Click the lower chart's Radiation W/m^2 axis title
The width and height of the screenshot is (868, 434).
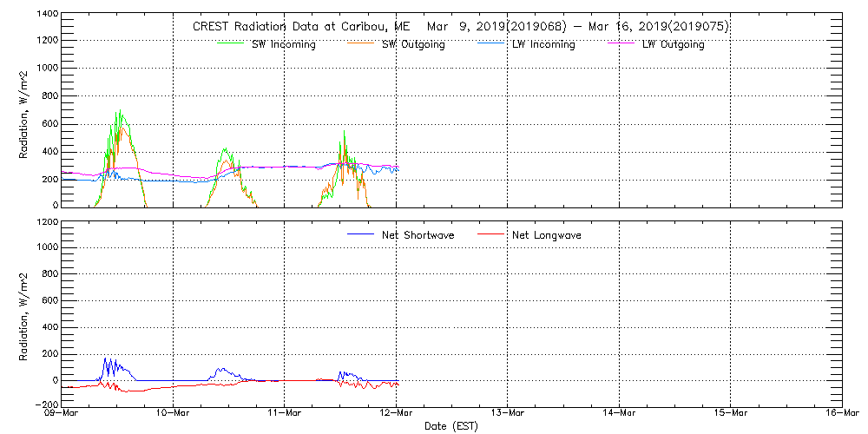click(x=25, y=317)
